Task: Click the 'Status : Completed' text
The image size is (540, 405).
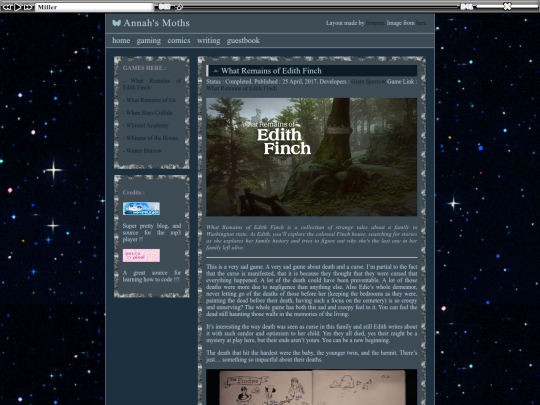Action: click(229, 82)
